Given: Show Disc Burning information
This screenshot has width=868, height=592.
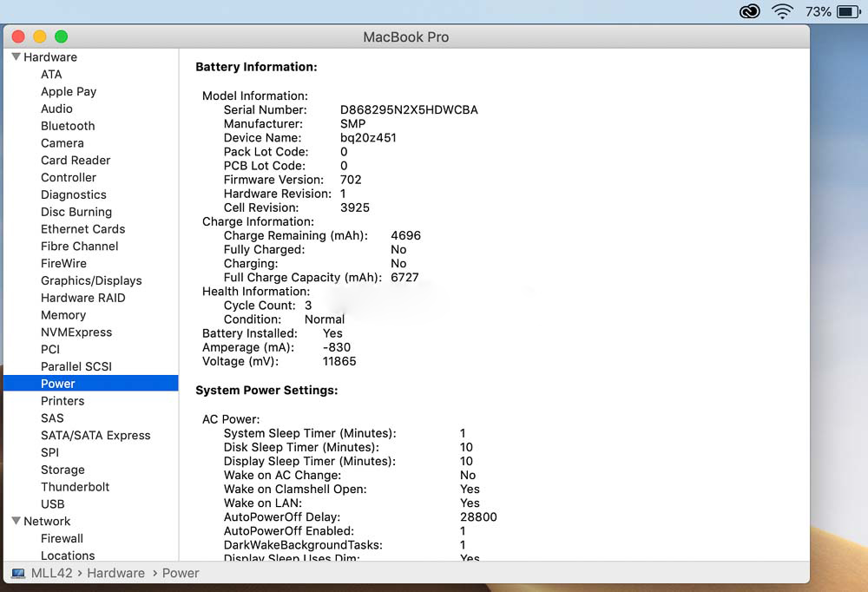Looking at the screenshot, I should 76,212.
